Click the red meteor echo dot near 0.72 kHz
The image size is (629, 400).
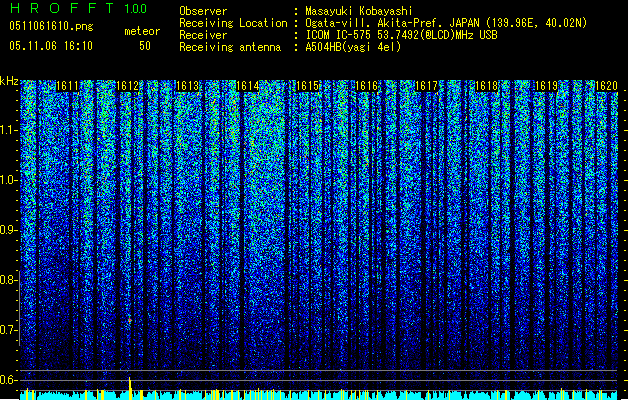click(x=130, y=320)
